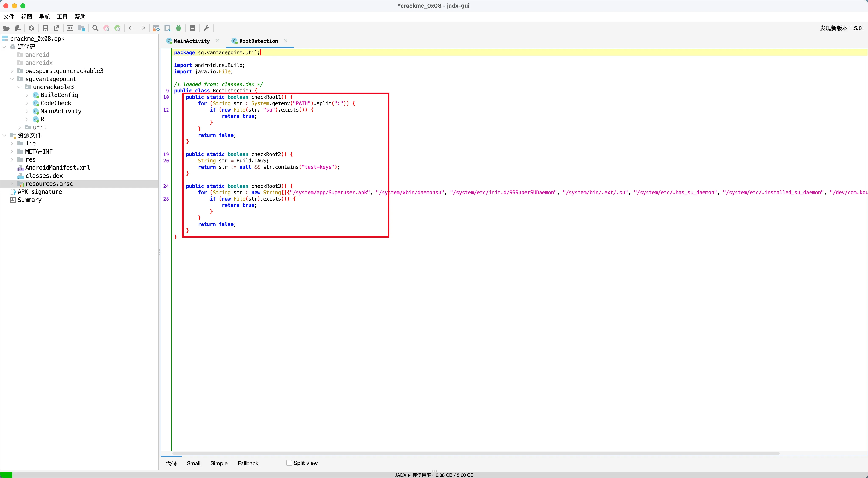
Task: Switch to Smali view
Action: point(193,463)
